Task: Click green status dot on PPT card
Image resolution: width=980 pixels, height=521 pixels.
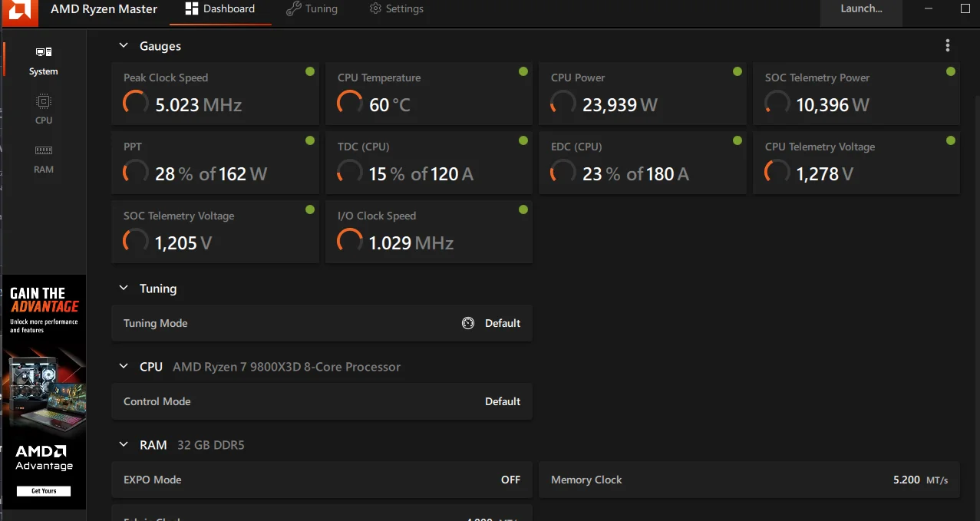Action: coord(310,140)
